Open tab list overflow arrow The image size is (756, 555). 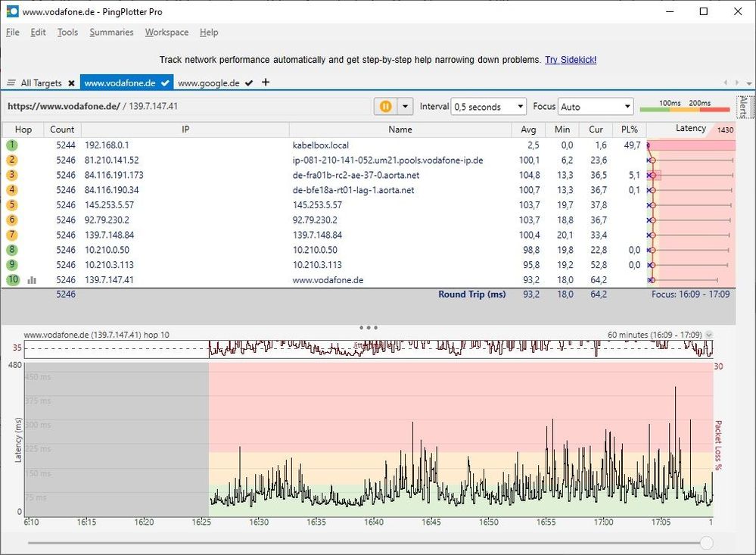pyautogui.click(x=748, y=83)
